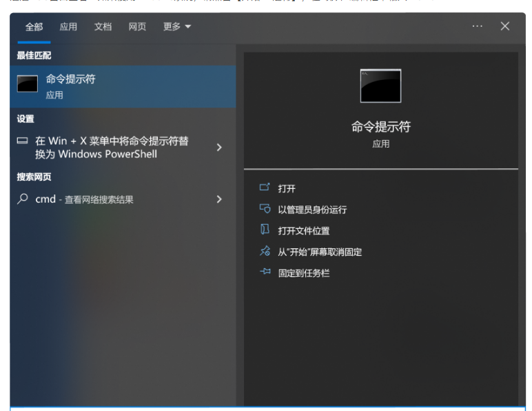Screen dimensions: 532x411
Task: Click 打开 to launch Command Prompt
Action: tap(287, 189)
